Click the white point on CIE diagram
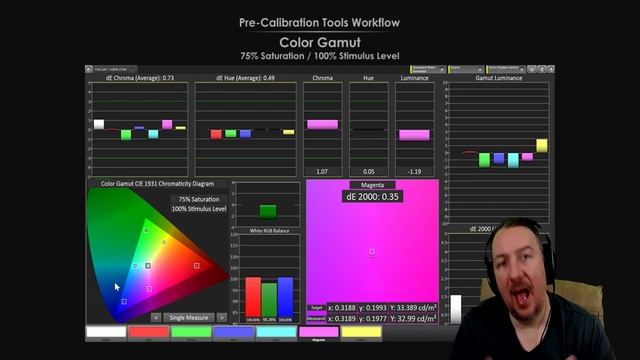 (148, 266)
